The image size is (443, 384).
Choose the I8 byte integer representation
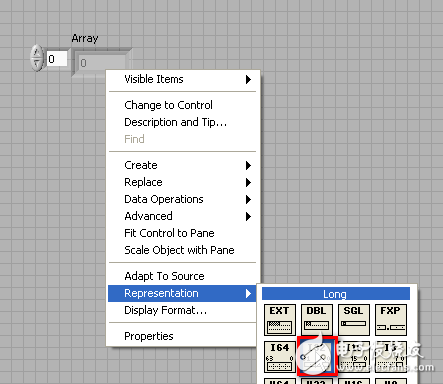(391, 357)
